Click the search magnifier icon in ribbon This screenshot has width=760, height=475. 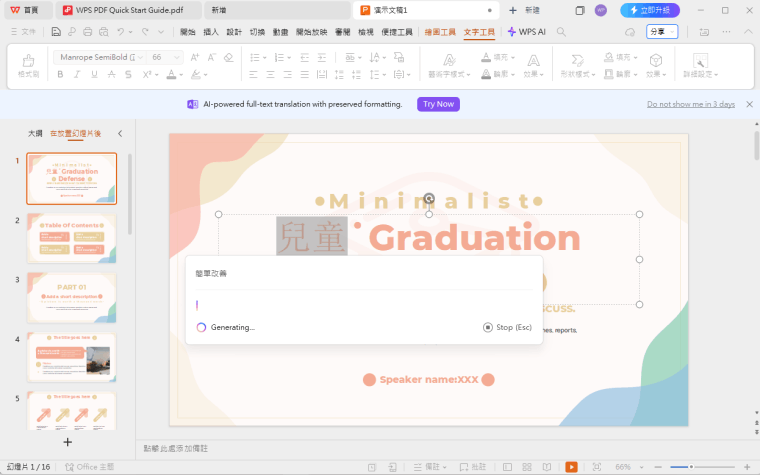coord(561,32)
